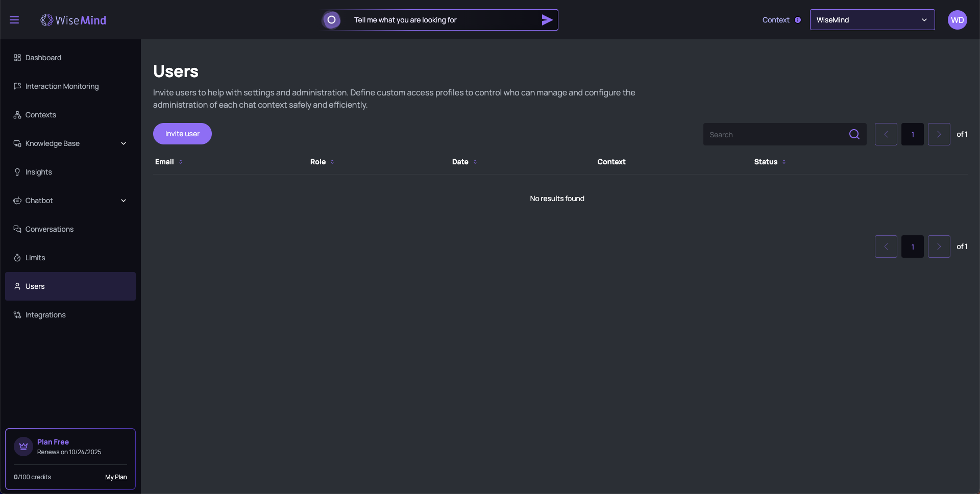Open the WD user avatar menu
The image size is (980, 494).
[x=957, y=20]
